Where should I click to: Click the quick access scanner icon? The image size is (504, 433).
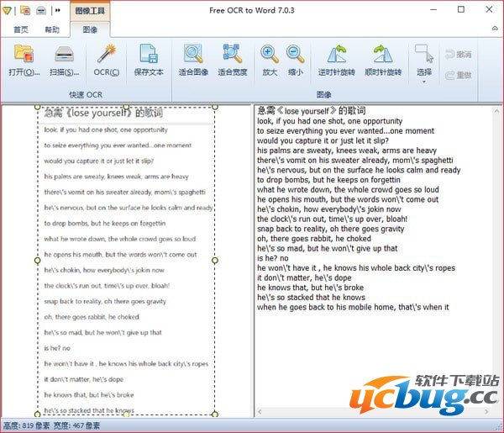tap(41, 11)
